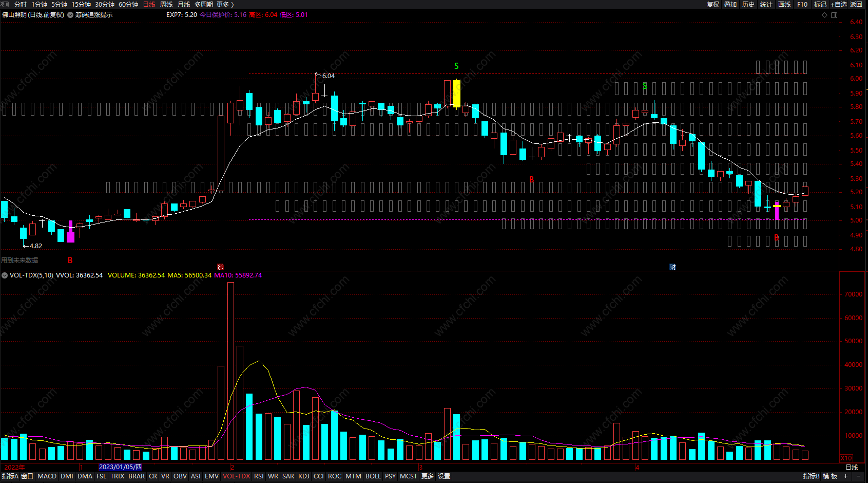
Task: Click the 6.04 high price label
Action: (x=329, y=76)
